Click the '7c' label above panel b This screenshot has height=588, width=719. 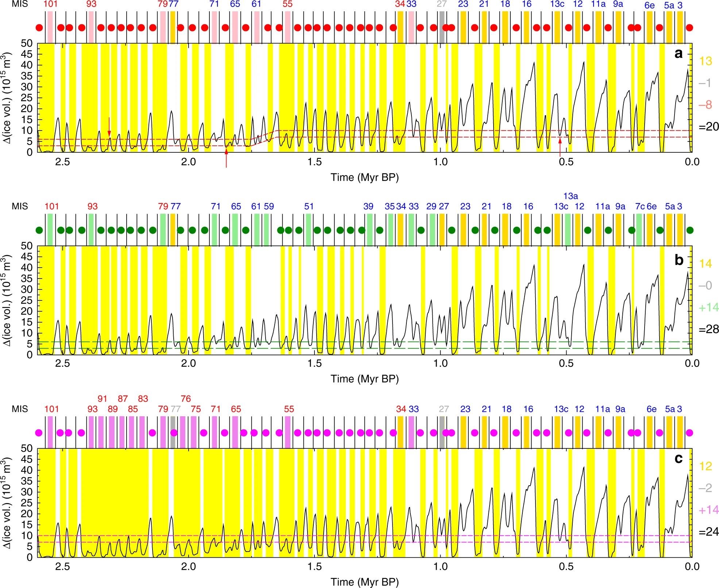[640, 206]
